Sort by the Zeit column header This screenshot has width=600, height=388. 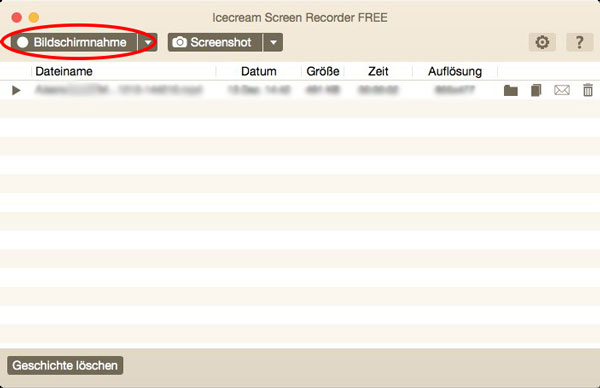(x=378, y=71)
